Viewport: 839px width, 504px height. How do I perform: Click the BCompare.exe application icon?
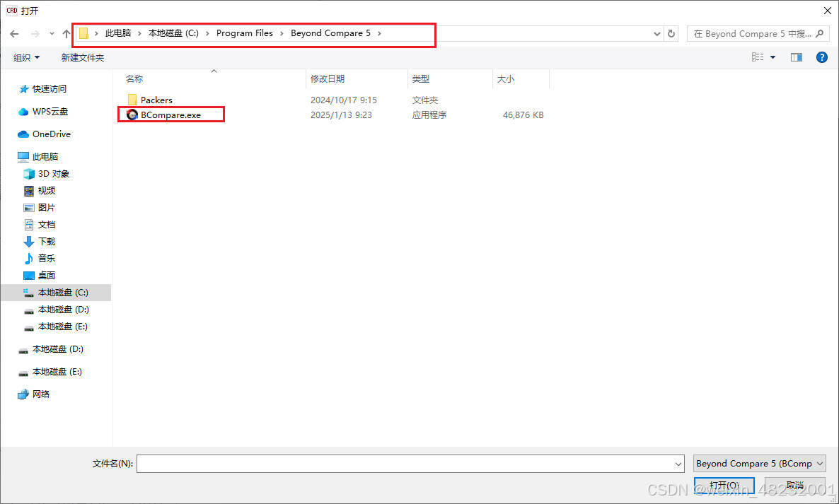[x=132, y=115]
